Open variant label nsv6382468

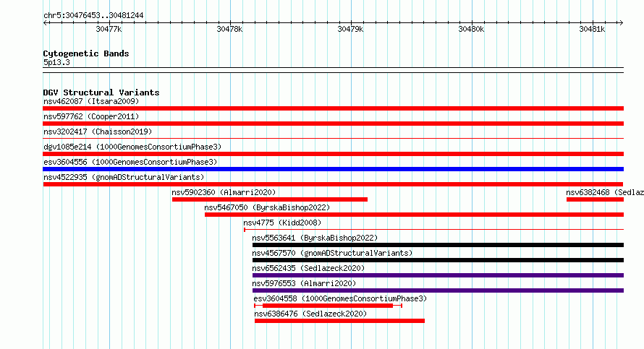pyautogui.click(x=605, y=192)
